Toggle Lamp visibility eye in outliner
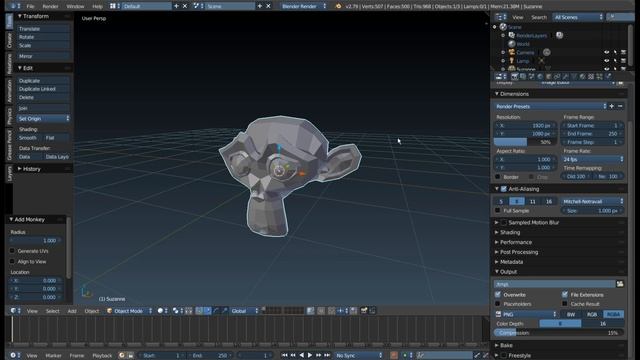This screenshot has width=640, height=360. pos(607,61)
